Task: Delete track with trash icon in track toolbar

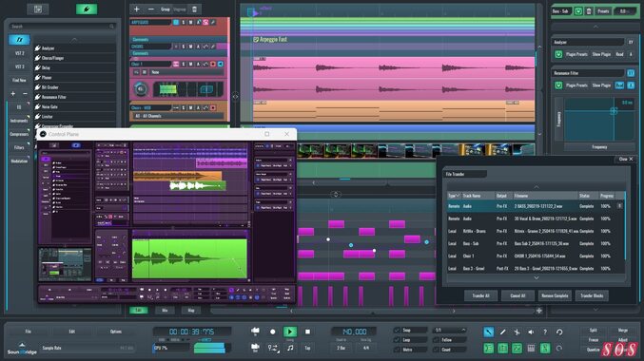Action: click(x=194, y=9)
